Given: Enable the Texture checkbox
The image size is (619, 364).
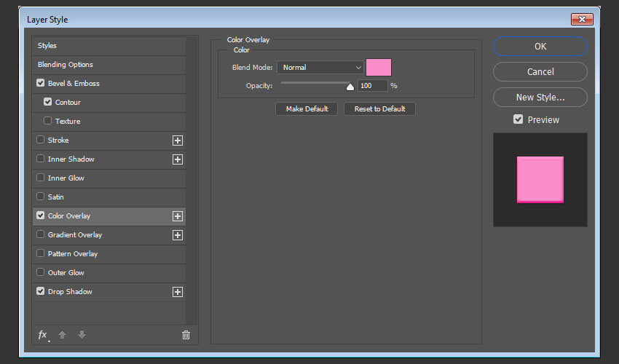Looking at the screenshot, I should [x=48, y=122].
